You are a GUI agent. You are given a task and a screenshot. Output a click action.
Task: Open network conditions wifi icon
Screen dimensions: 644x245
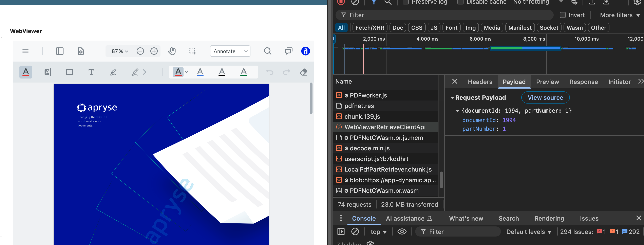tap(574, 2)
